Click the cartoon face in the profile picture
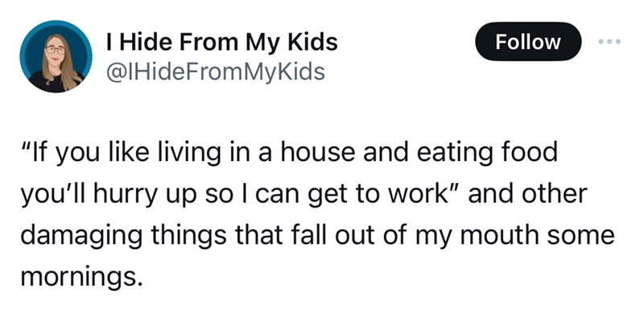Image resolution: width=644 pixels, height=319 pixels. (x=55, y=52)
